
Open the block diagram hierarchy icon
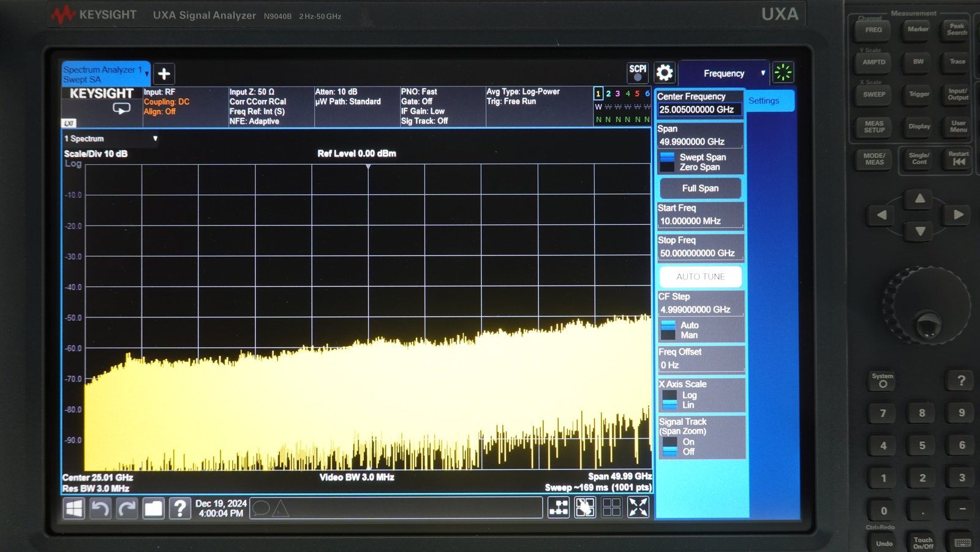click(559, 507)
